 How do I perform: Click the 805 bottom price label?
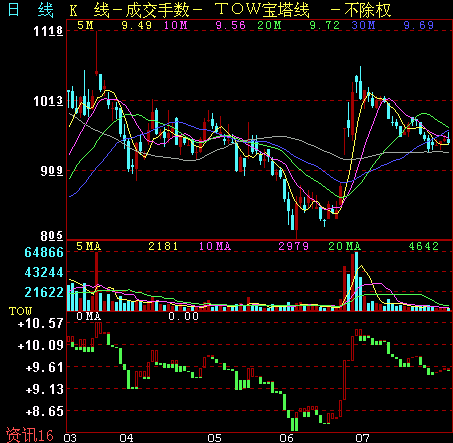click(x=52, y=236)
